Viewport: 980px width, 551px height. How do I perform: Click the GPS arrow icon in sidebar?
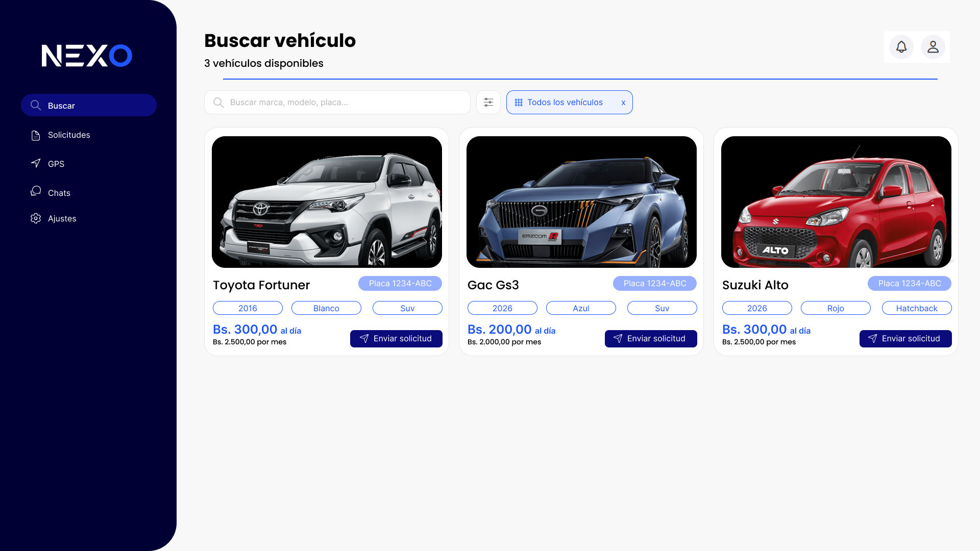click(36, 163)
